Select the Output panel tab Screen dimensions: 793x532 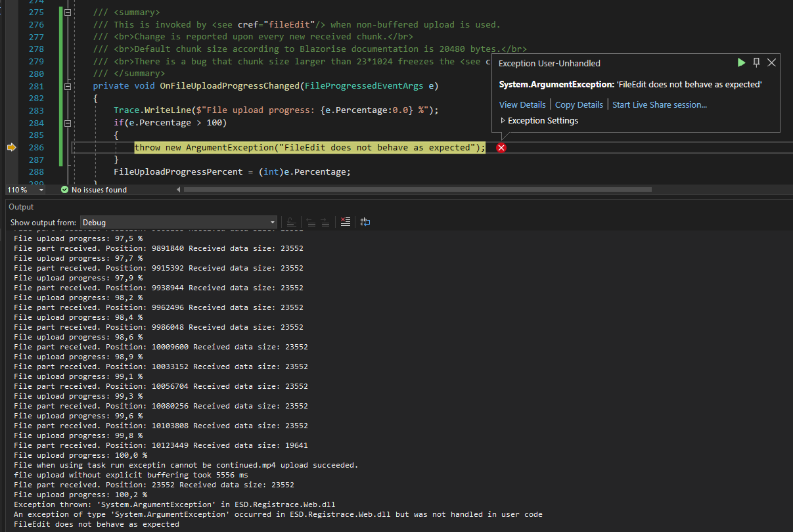click(x=20, y=206)
